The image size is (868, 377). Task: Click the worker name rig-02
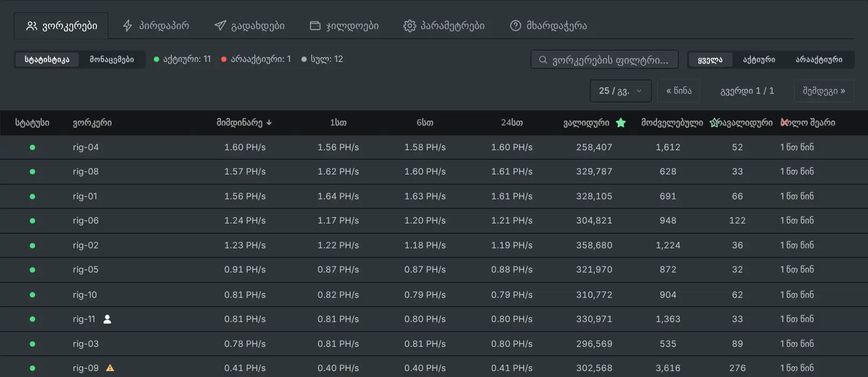coord(86,245)
